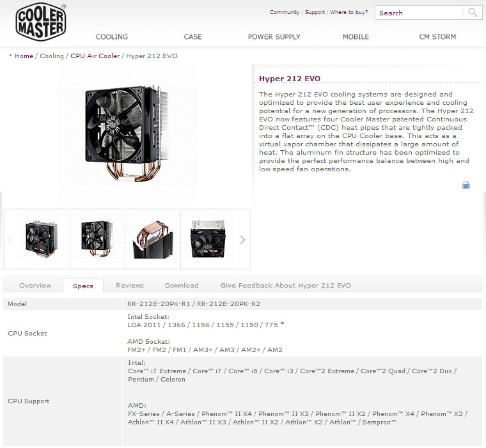Click the search magnifier icon
This screenshot has width=486, height=448.
[473, 13]
